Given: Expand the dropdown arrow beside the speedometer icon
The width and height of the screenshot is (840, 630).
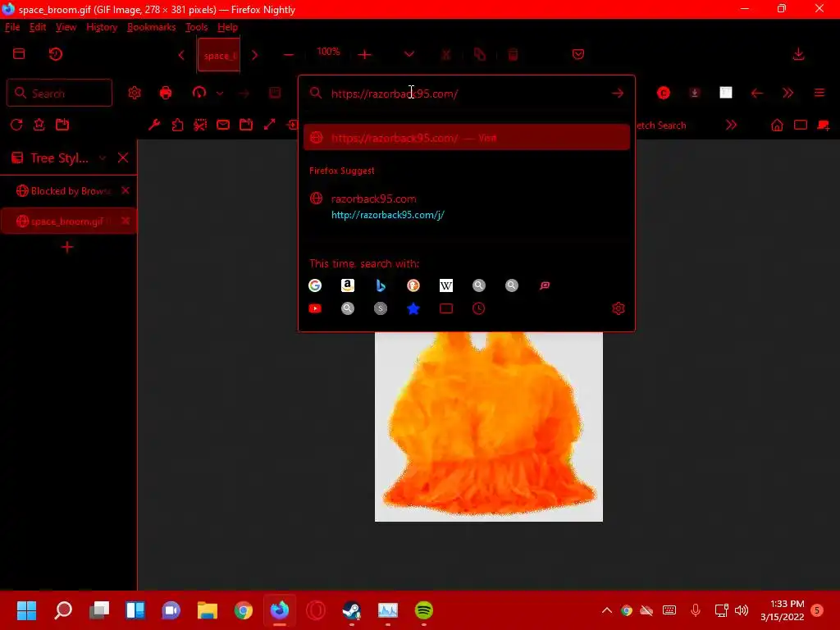Looking at the screenshot, I should click(220, 94).
